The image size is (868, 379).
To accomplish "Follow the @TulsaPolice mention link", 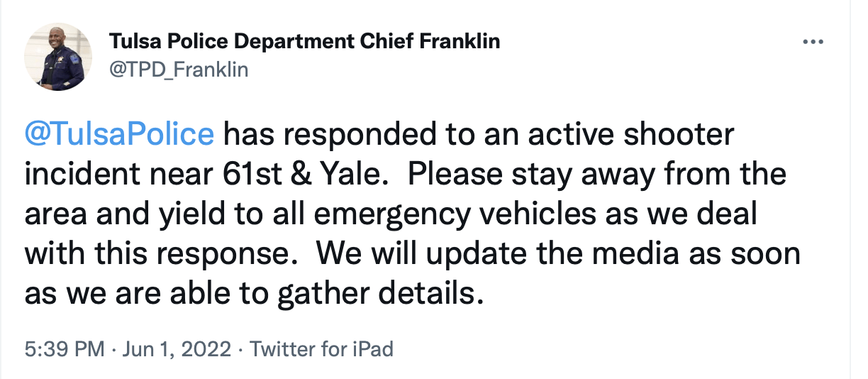I will pyautogui.click(x=119, y=135).
